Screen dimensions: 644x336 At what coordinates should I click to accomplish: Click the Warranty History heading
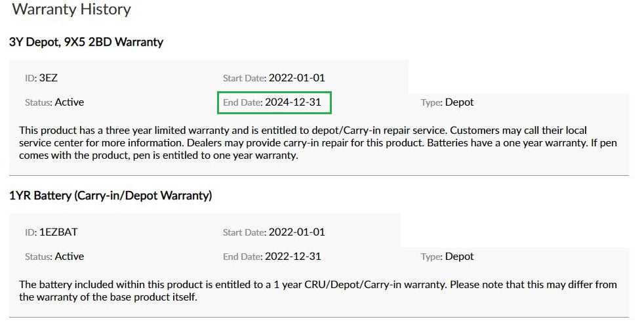[x=71, y=9]
